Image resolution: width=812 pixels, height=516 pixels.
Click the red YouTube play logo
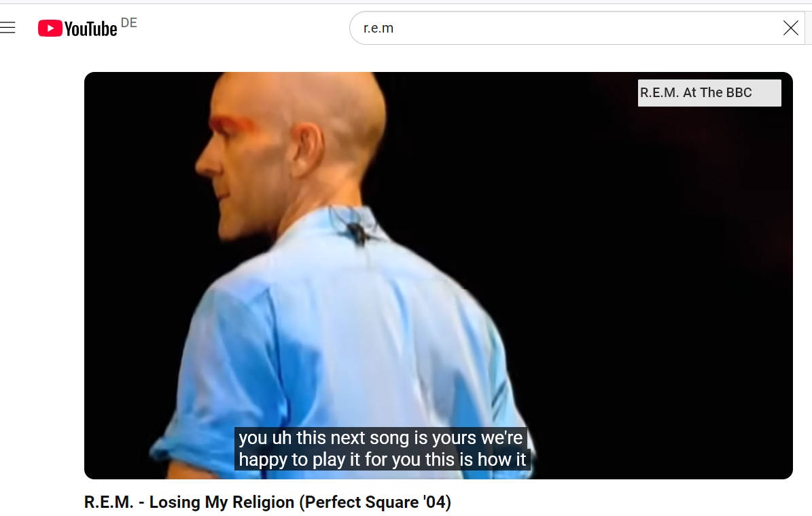(x=50, y=28)
